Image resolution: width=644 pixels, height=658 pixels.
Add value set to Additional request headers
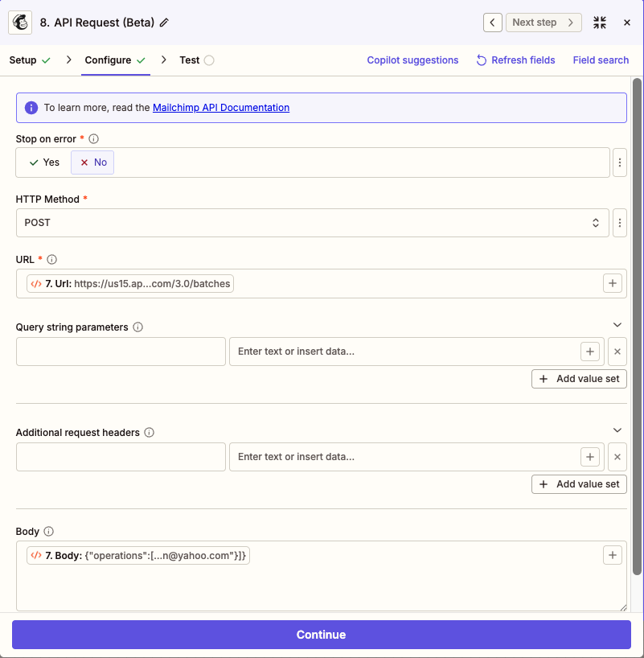pyautogui.click(x=579, y=484)
